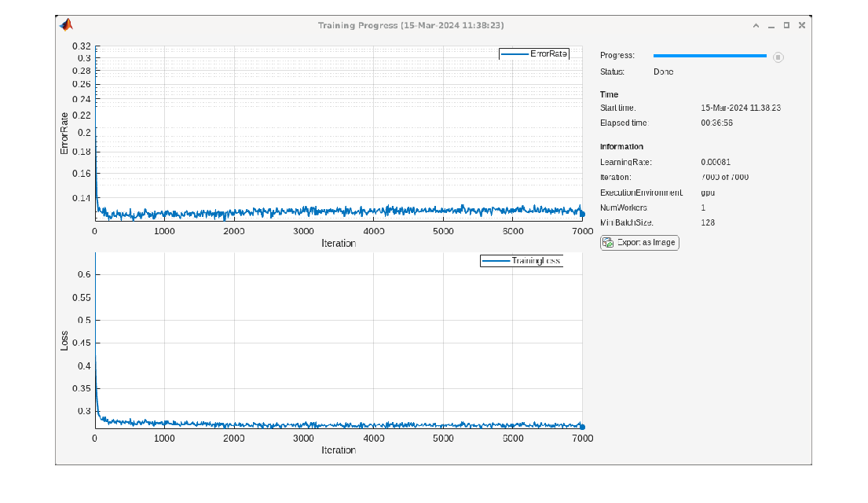Viewport: 868px width, 503px height.
Task: Click the TrainingLoss legend entry
Action: pyautogui.click(x=522, y=261)
